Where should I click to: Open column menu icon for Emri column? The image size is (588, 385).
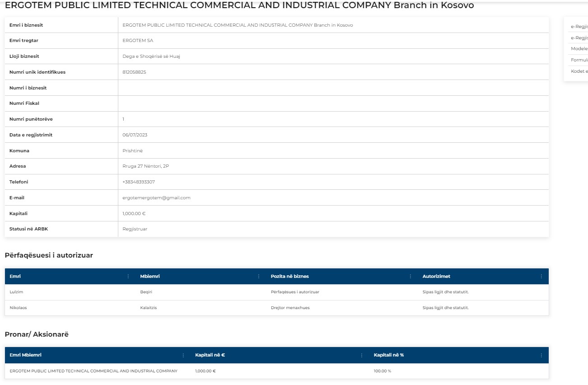click(x=128, y=277)
